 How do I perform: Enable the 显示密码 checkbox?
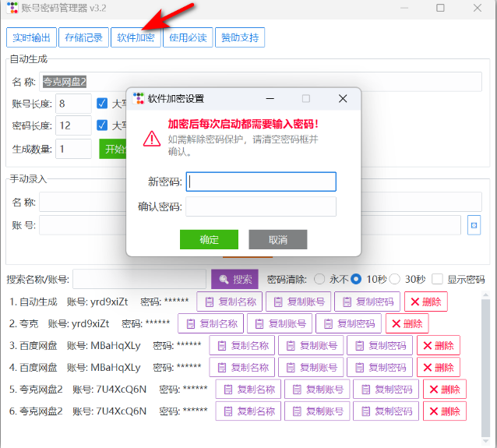(x=437, y=280)
